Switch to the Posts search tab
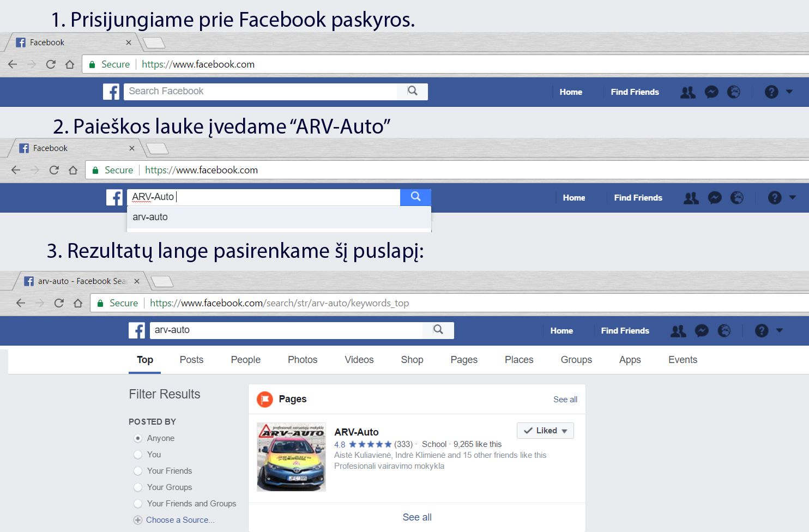This screenshot has height=532, width=809. pos(191,360)
